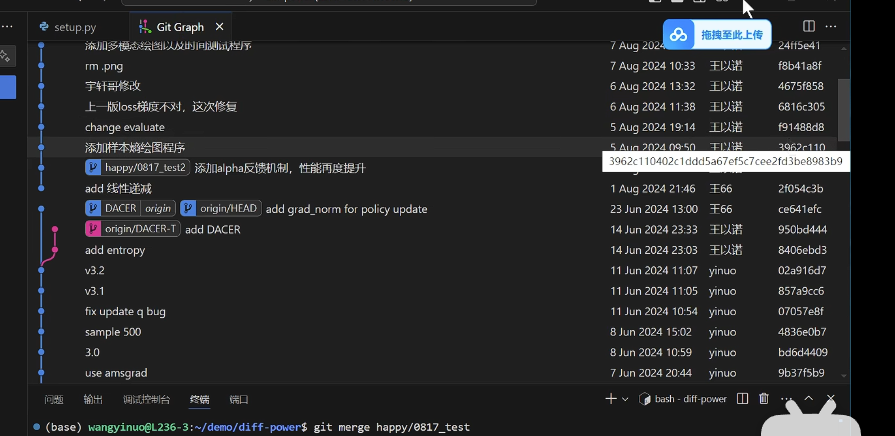
Task: Click the bash - diff-power terminal label
Action: pyautogui.click(x=691, y=399)
